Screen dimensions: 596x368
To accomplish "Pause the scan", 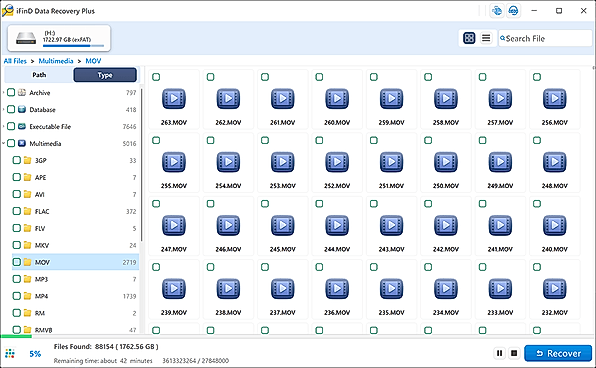I will tap(499, 353).
